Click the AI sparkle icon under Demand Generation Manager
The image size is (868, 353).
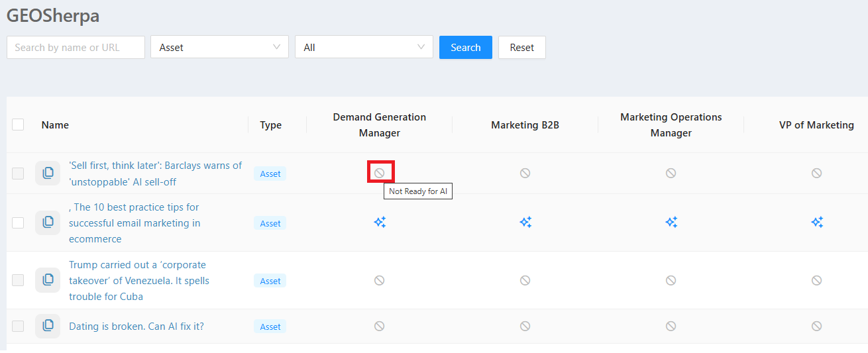pos(380,223)
